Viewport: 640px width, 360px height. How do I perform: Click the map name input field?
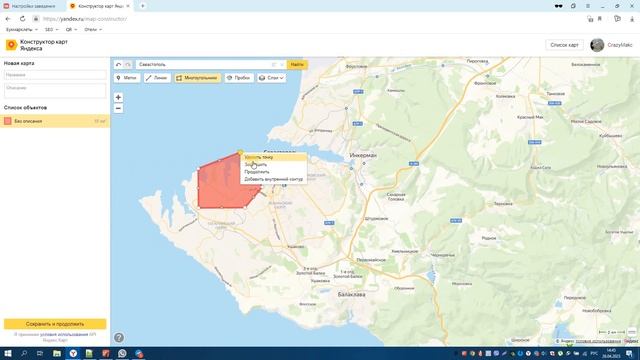55,75
